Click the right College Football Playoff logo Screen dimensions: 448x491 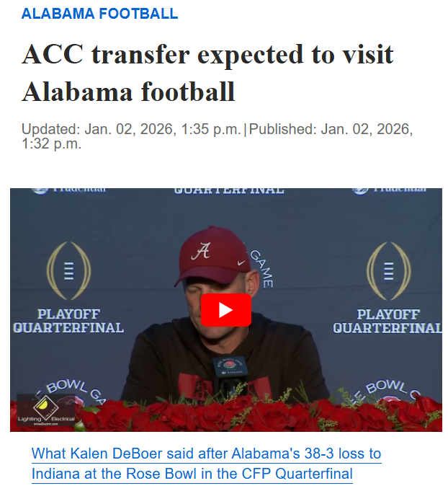pos(388,271)
